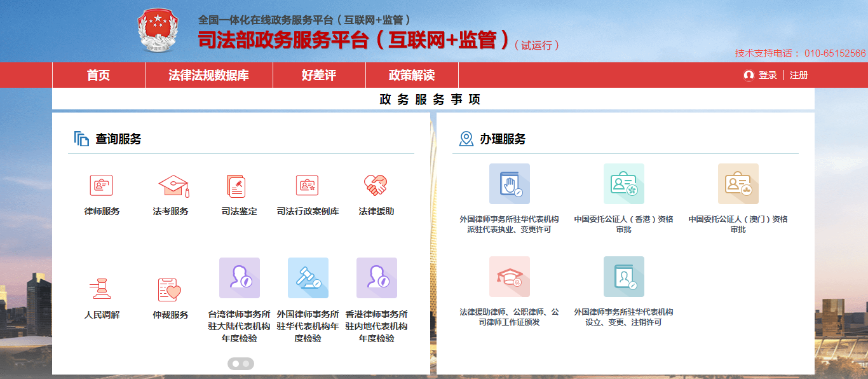Open the 法律援助 handshake icon
This screenshot has height=379, width=868.
pyautogui.click(x=376, y=186)
